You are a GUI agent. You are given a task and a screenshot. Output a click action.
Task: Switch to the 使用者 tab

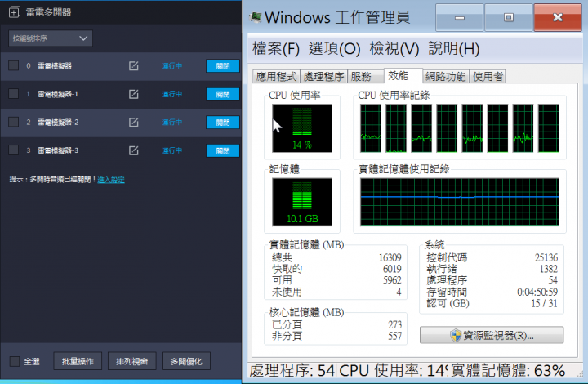(x=488, y=77)
